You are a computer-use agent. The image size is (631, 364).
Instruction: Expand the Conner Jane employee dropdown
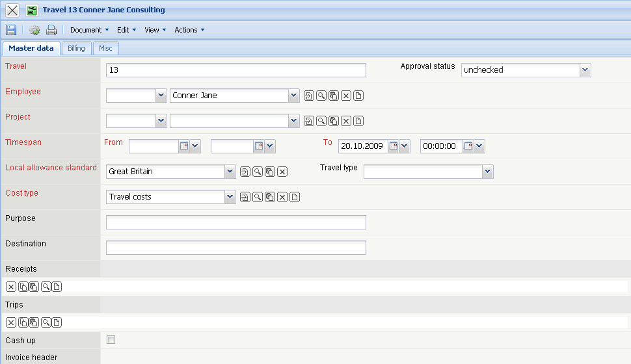point(293,96)
